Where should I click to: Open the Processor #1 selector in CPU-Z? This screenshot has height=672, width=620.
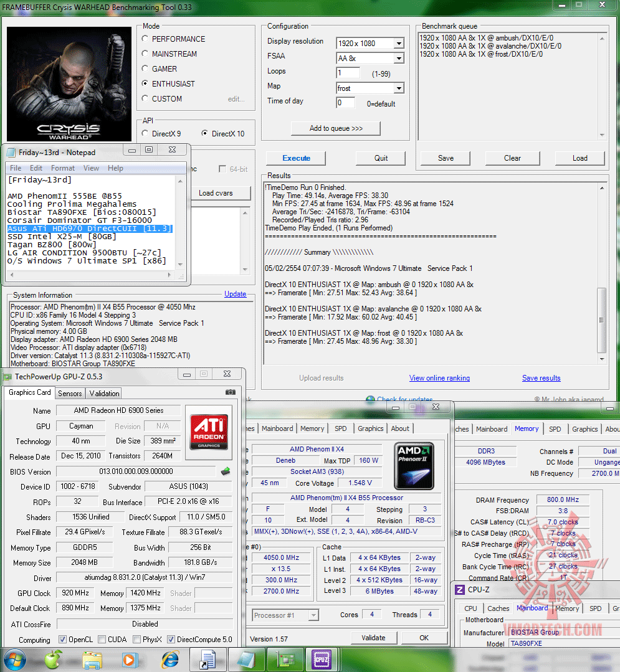click(285, 615)
